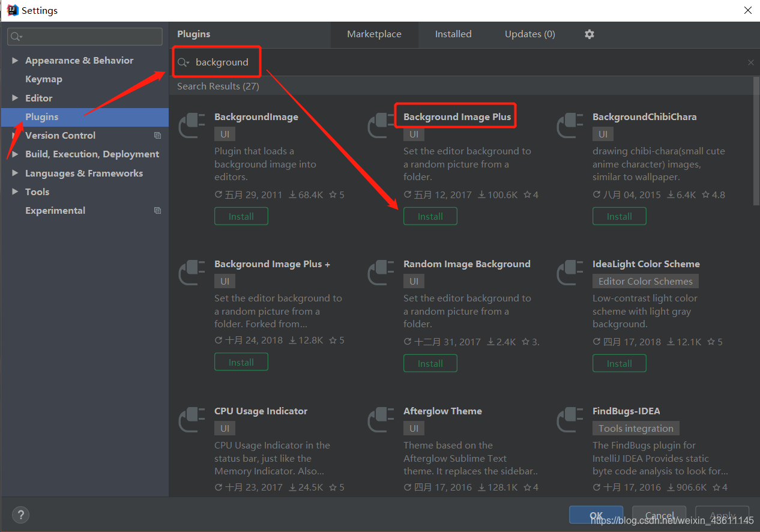Open the BackgroundImage plugin title

tap(256, 117)
